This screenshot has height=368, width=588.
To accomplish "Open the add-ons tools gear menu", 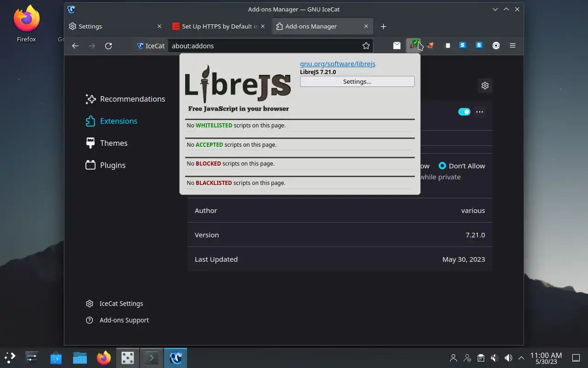I will click(485, 85).
